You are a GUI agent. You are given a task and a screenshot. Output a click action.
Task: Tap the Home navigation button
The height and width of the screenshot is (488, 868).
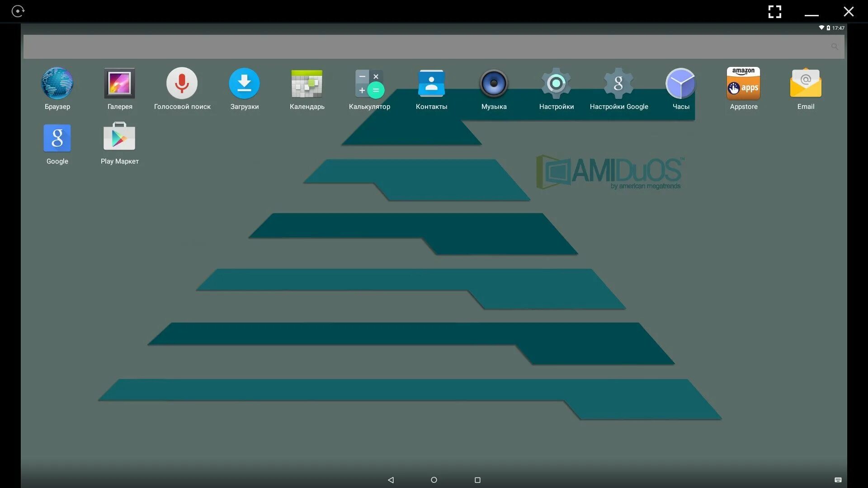tap(434, 480)
